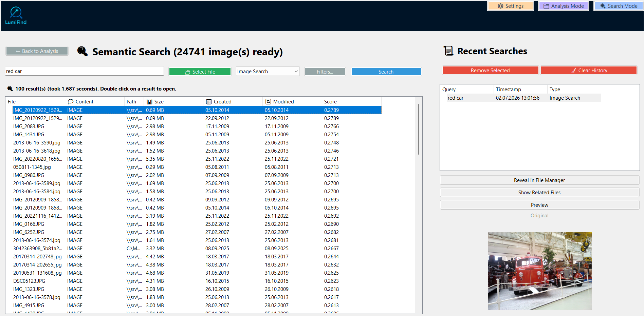Open Settings with the gear button
The width and height of the screenshot is (644, 316).
coord(511,6)
